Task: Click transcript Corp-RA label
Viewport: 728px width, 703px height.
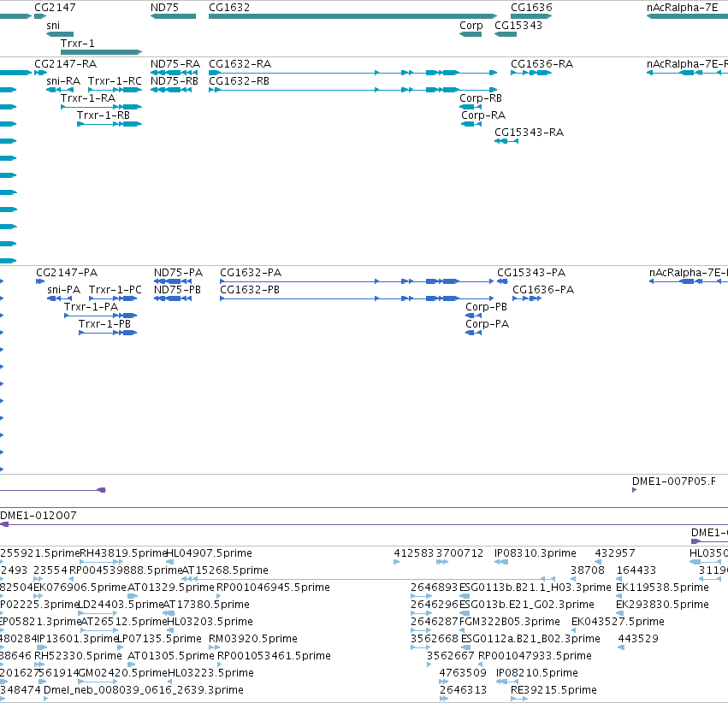Action: coord(483,115)
